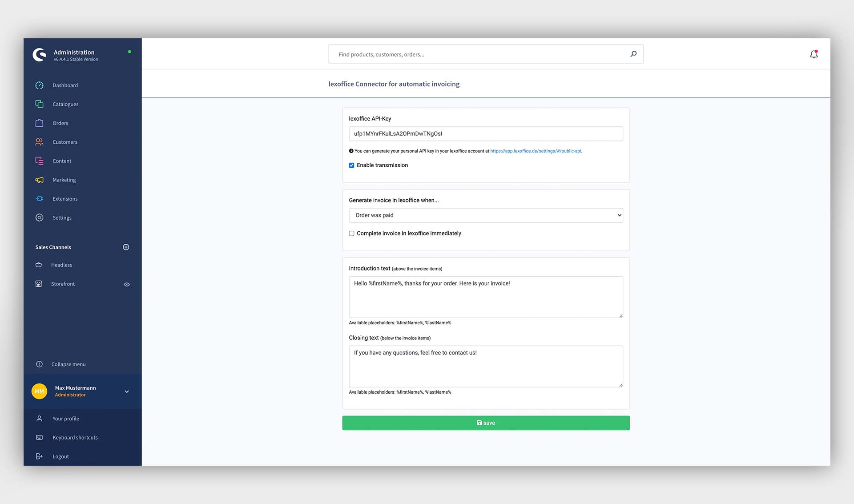Click the Administrator role label

pyautogui.click(x=70, y=395)
